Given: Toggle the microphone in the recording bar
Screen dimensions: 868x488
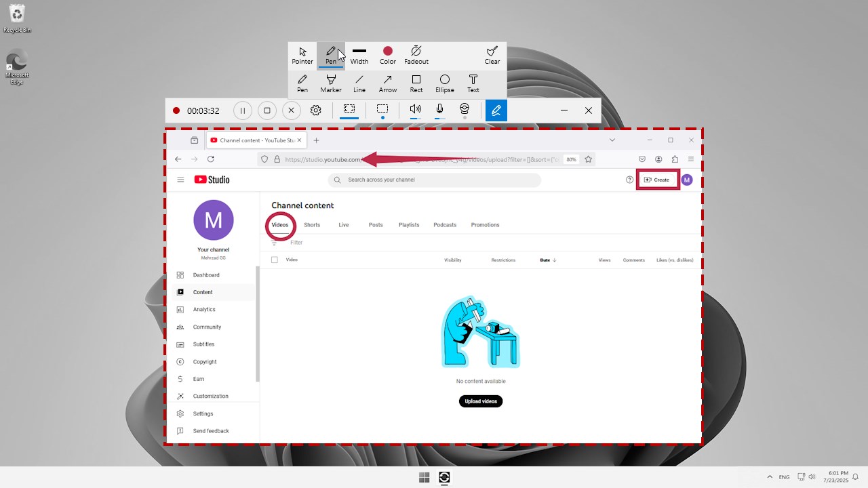Looking at the screenshot, I should point(439,110).
